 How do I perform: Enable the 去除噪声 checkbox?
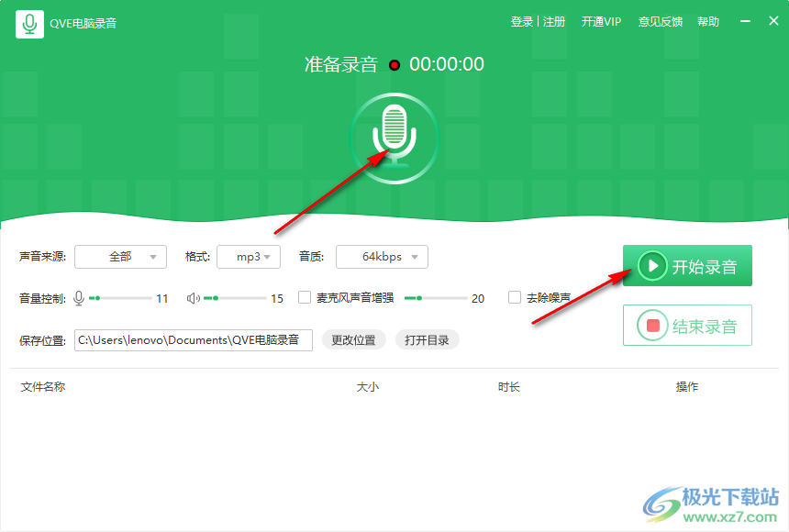tap(515, 297)
